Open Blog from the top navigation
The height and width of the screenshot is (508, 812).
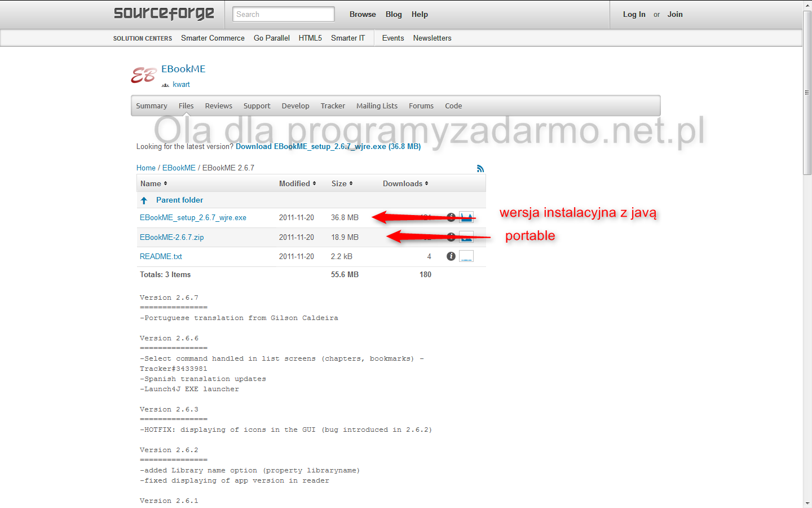point(394,14)
